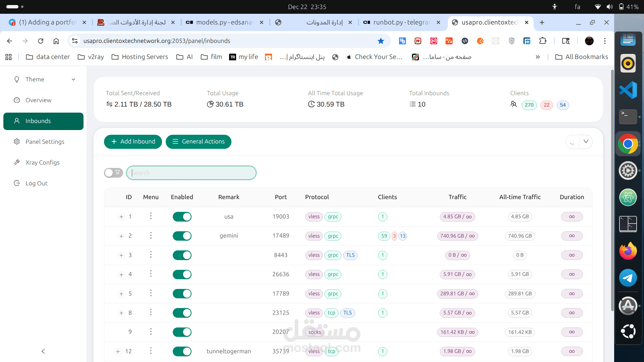644x362 pixels.
Task: Open the Google Translate extension icon
Action: tap(402, 41)
